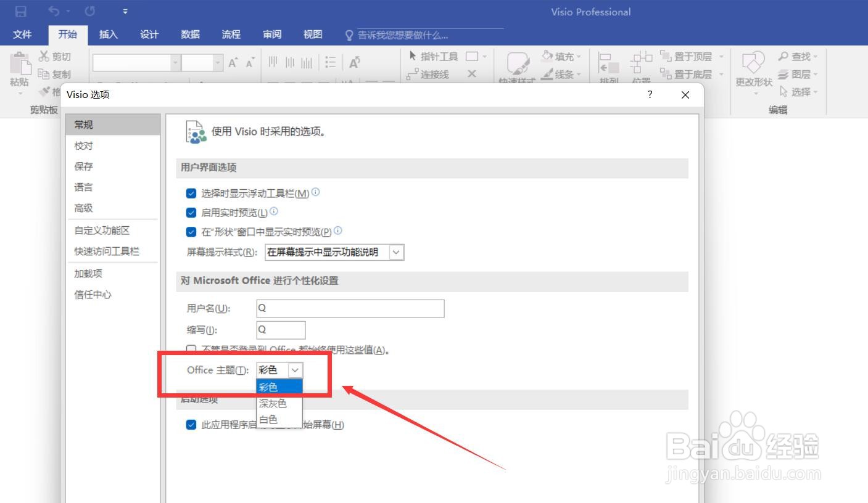The width and height of the screenshot is (868, 503).
Task: Switch to the 数据 Data tab
Action: pyautogui.click(x=190, y=35)
